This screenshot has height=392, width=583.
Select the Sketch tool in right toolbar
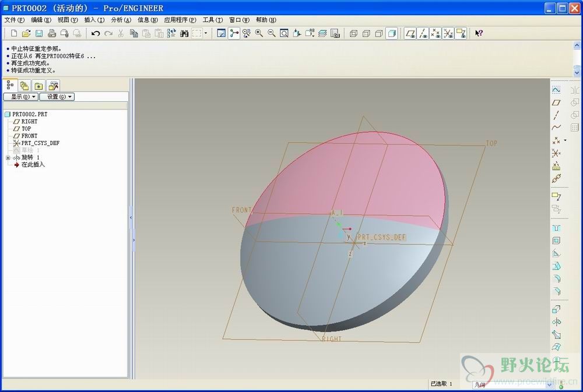click(x=556, y=90)
